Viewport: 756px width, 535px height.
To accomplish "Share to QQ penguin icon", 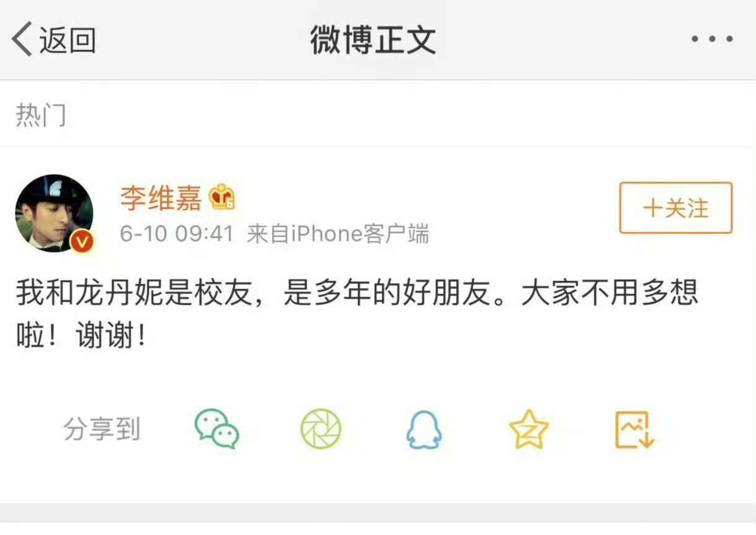I will 424,429.
